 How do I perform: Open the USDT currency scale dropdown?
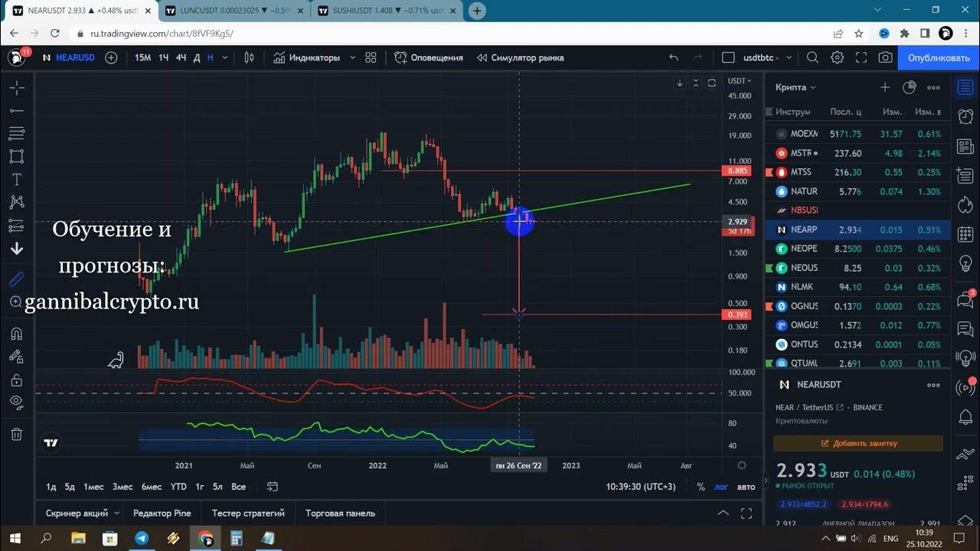click(x=740, y=81)
